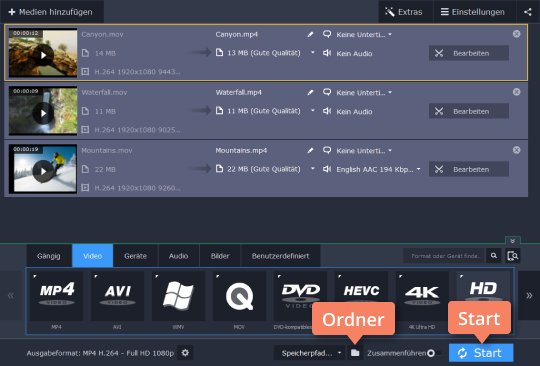This screenshot has width=540, height=366.
Task: Rename Canyon.mp4 with the pencil icon
Action: 310,34
